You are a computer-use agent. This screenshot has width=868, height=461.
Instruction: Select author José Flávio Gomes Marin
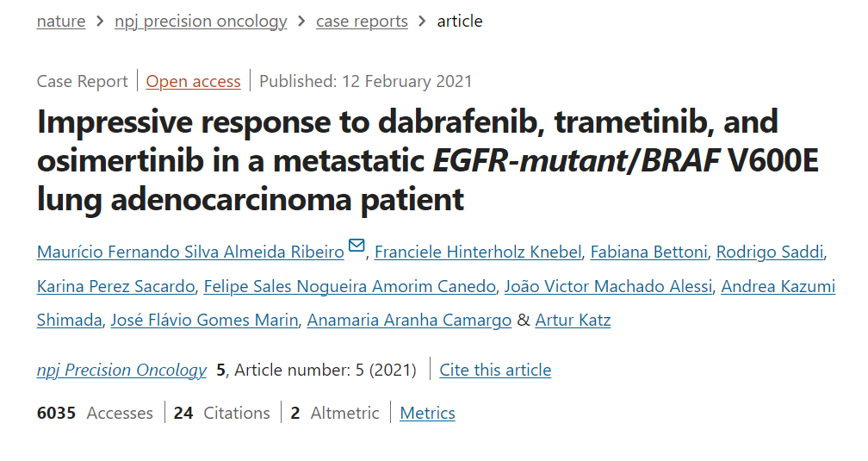click(x=204, y=321)
